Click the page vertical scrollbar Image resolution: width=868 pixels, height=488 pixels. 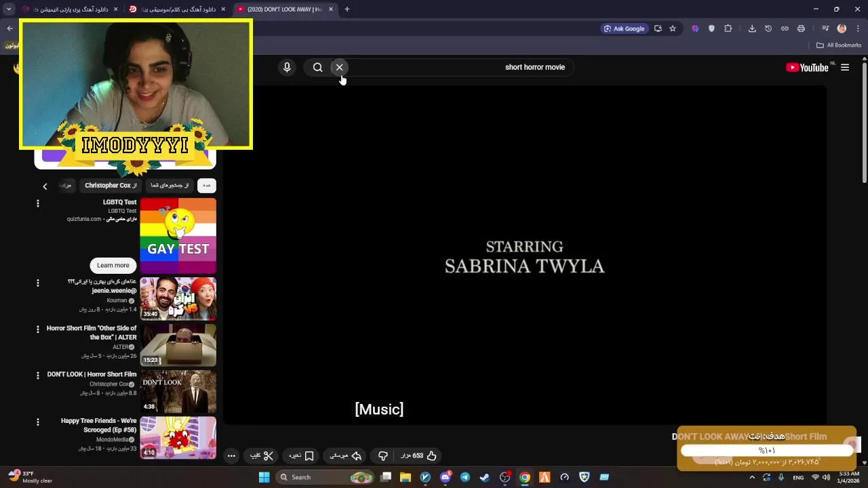[x=864, y=122]
